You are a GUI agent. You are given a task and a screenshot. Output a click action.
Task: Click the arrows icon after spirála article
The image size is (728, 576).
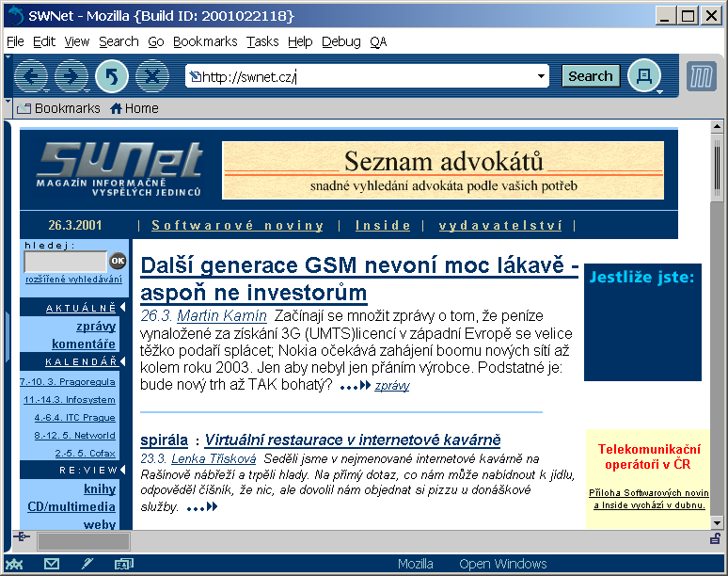tap(202, 506)
